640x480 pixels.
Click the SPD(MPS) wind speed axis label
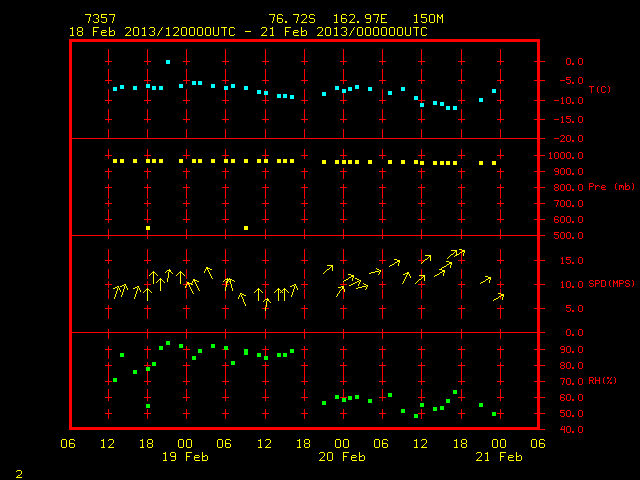tap(611, 283)
